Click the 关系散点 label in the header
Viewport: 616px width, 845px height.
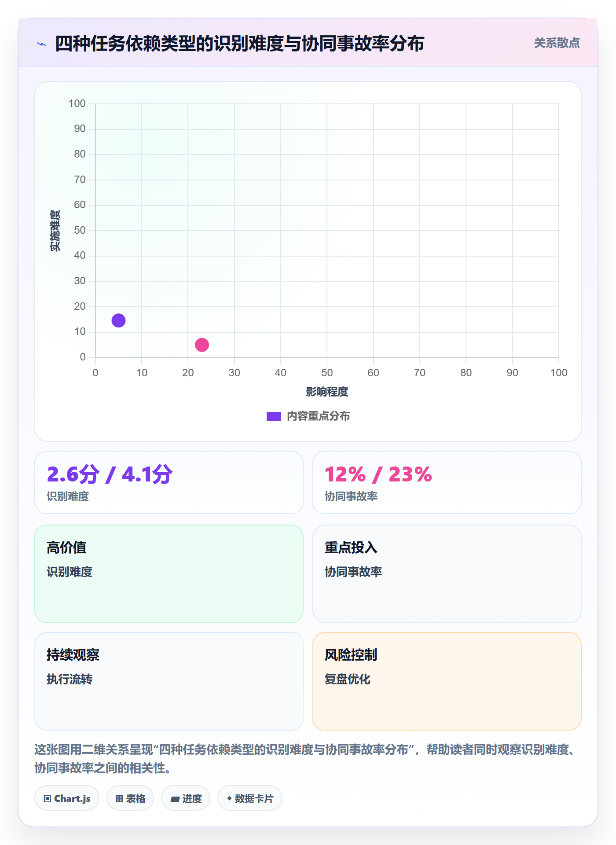pyautogui.click(x=557, y=43)
